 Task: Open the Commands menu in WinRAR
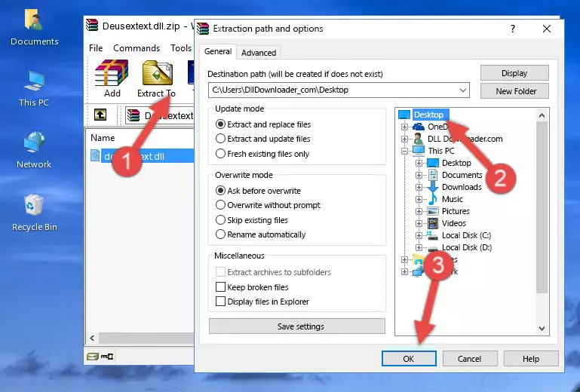[137, 48]
